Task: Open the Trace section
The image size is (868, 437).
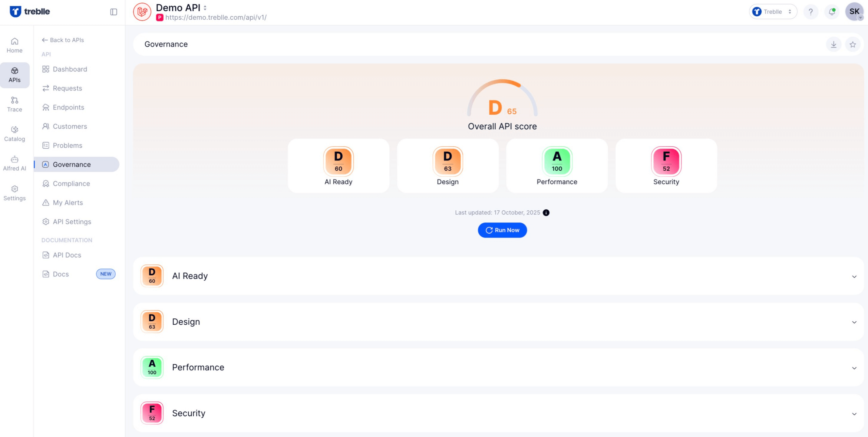Action: [15, 104]
